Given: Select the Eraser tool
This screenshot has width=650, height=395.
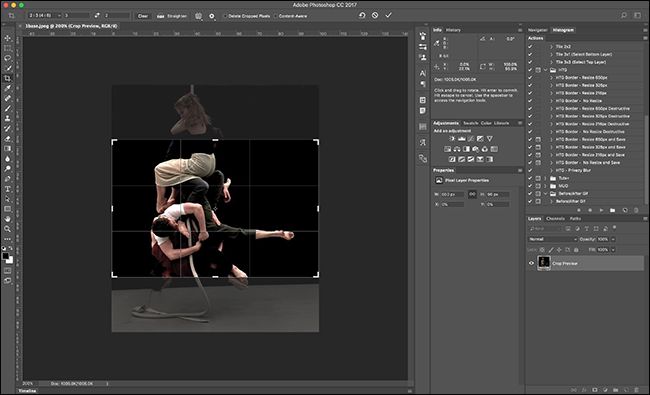Looking at the screenshot, I should coord(7,138).
